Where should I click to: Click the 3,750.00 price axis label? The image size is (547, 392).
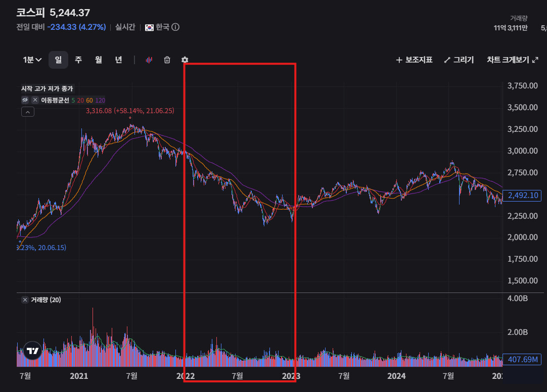(x=522, y=86)
